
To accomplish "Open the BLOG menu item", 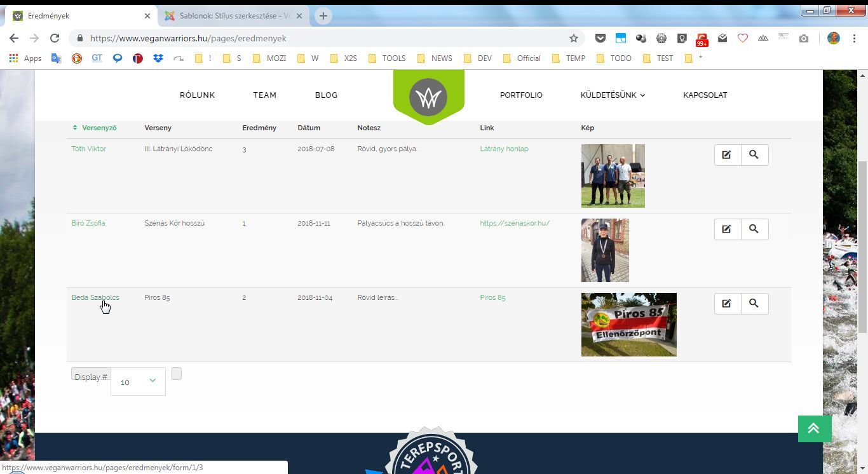I will pos(326,95).
